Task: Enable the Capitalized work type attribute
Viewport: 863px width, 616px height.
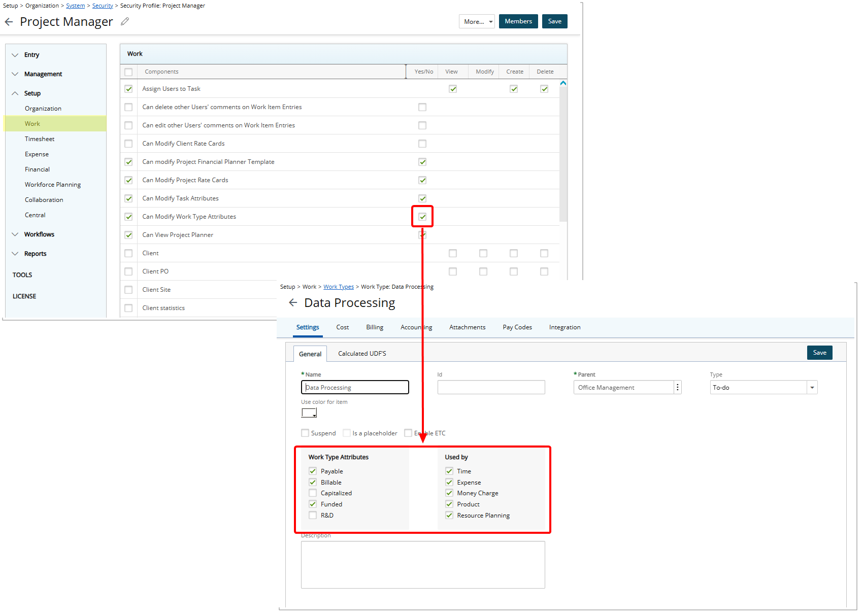Action: pyautogui.click(x=313, y=493)
